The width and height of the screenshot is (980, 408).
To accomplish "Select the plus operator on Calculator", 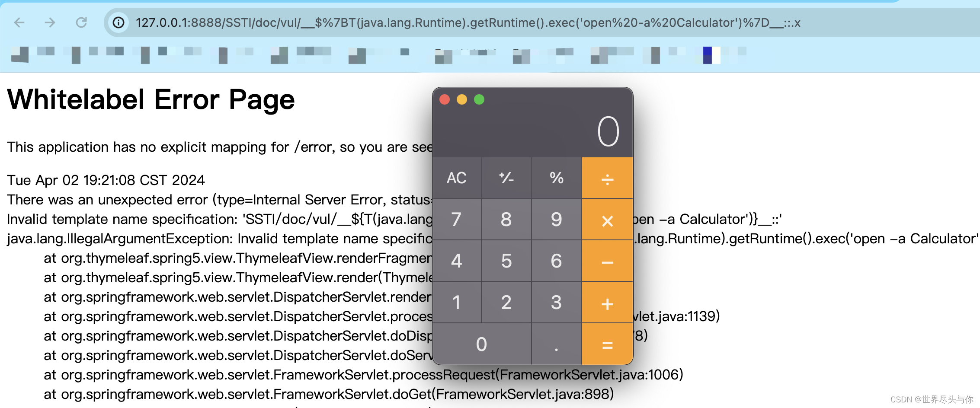I will [x=607, y=303].
